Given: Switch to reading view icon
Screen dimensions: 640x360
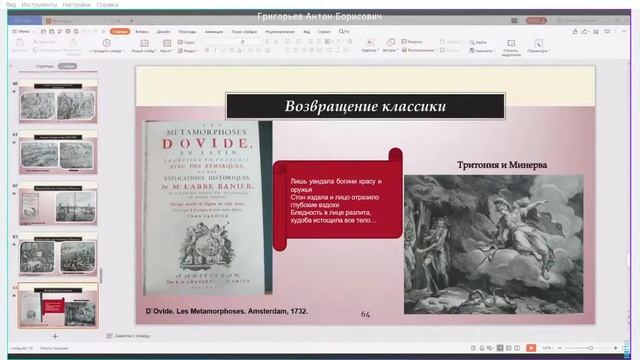Looking at the screenshot, I should click(517, 348).
